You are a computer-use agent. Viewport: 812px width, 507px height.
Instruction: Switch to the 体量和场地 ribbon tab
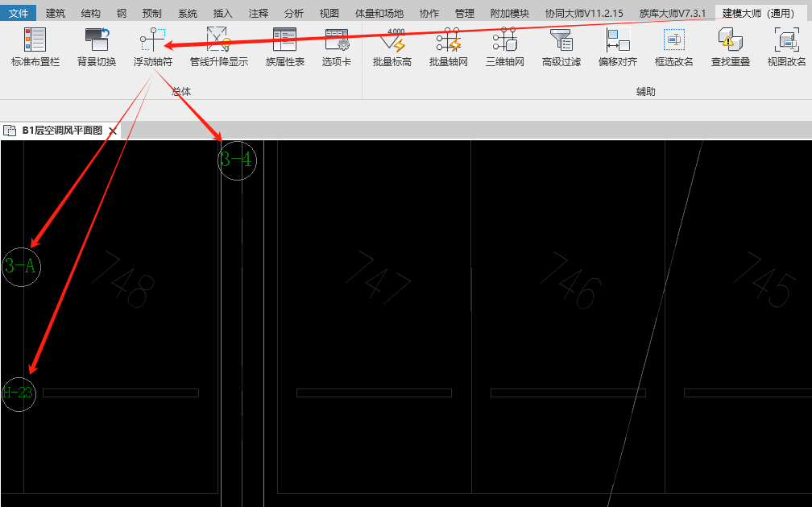379,14
